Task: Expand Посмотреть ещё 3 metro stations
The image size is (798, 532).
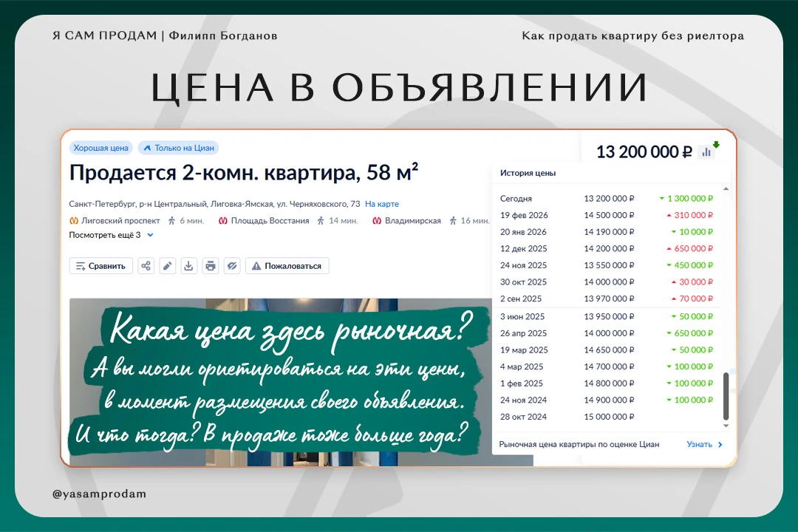Action: click(x=111, y=235)
